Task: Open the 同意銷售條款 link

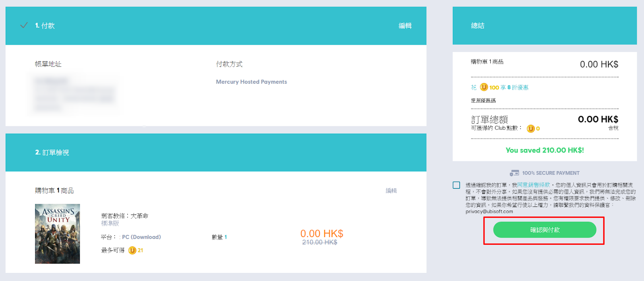Action: click(533, 185)
